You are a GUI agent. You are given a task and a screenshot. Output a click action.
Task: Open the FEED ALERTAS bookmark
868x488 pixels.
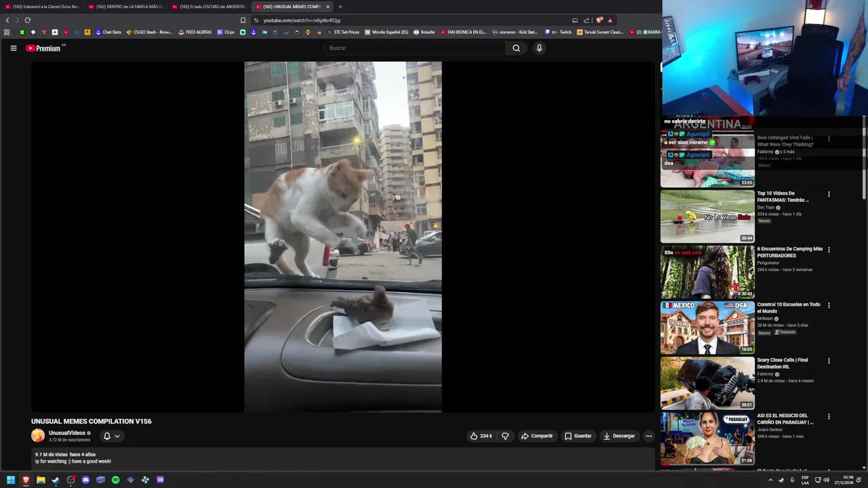[195, 32]
